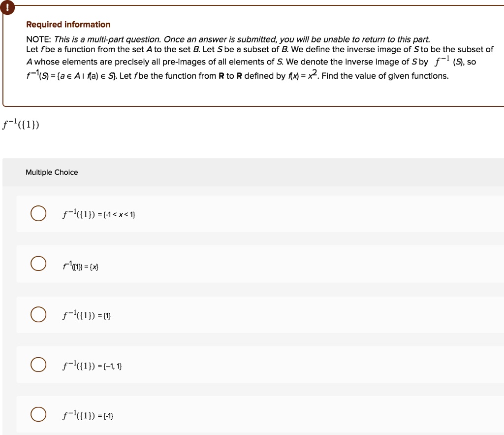Click the answer text f⁻¹({1}) = {-1, 1}

tap(92, 366)
